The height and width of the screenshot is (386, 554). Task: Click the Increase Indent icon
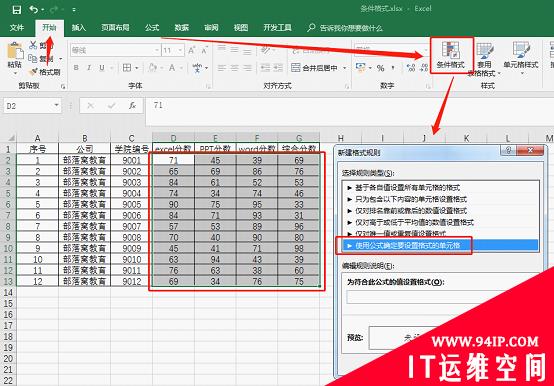pyautogui.click(x=278, y=67)
